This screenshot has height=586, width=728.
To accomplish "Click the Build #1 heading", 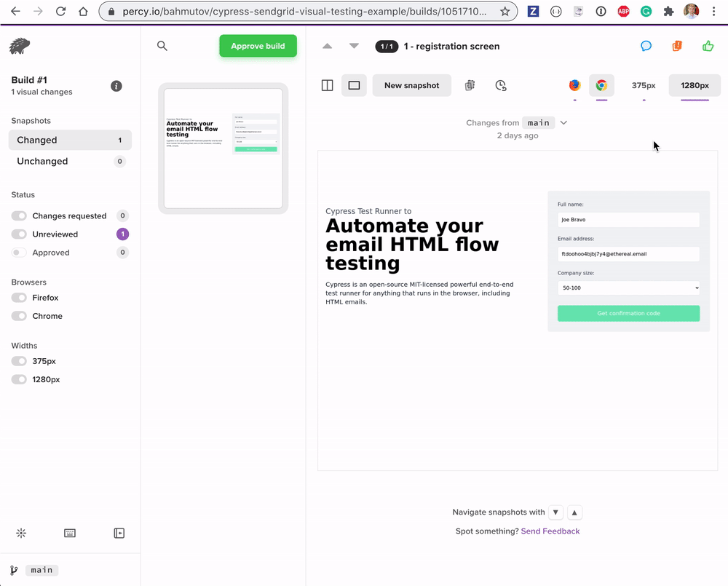I will tap(29, 80).
